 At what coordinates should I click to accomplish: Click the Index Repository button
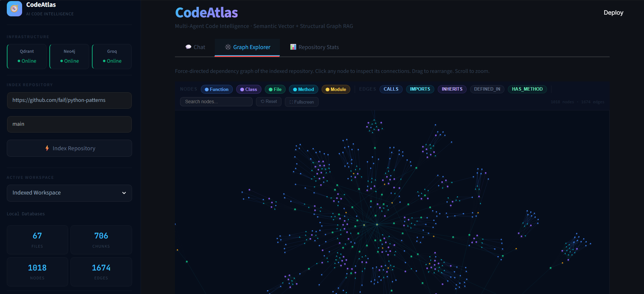click(69, 148)
